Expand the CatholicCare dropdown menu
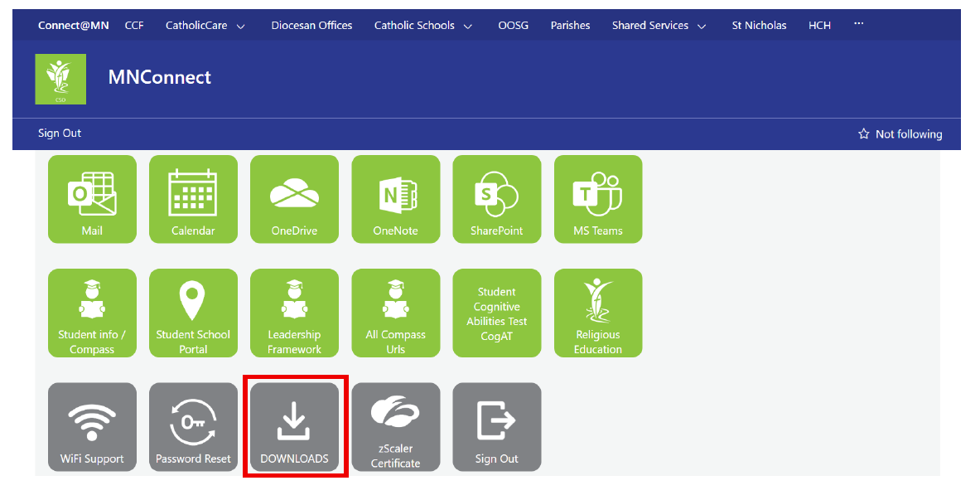This screenshot has height=500, width=980. pyautogui.click(x=205, y=26)
